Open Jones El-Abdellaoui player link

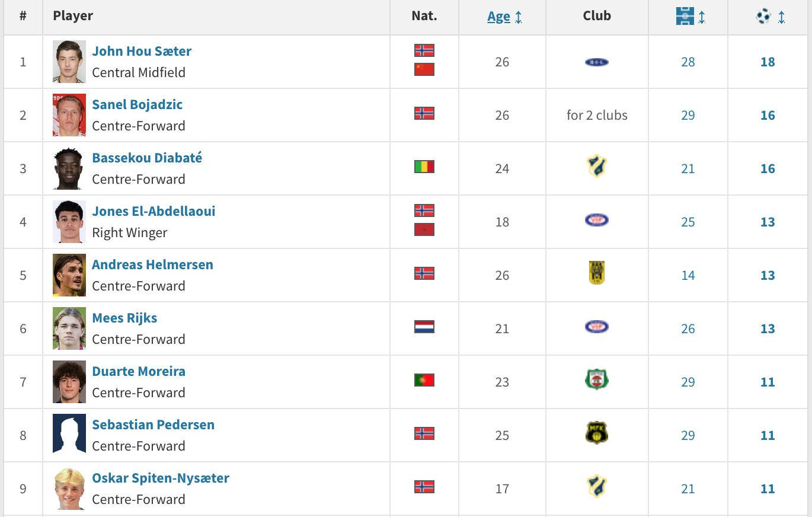pyautogui.click(x=154, y=211)
